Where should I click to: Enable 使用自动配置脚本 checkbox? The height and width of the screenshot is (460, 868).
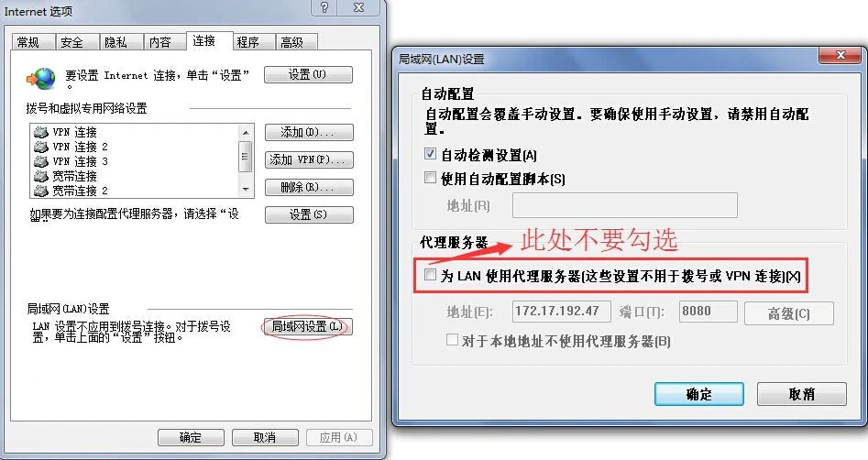coord(430,178)
